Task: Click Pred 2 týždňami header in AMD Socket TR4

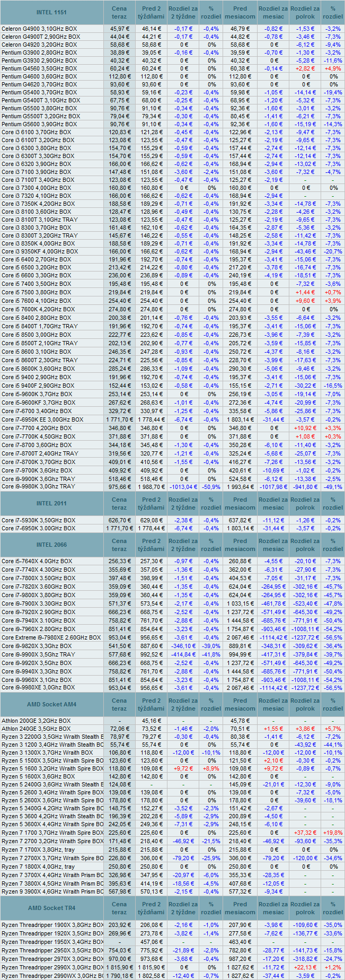Action: (151, 908)
